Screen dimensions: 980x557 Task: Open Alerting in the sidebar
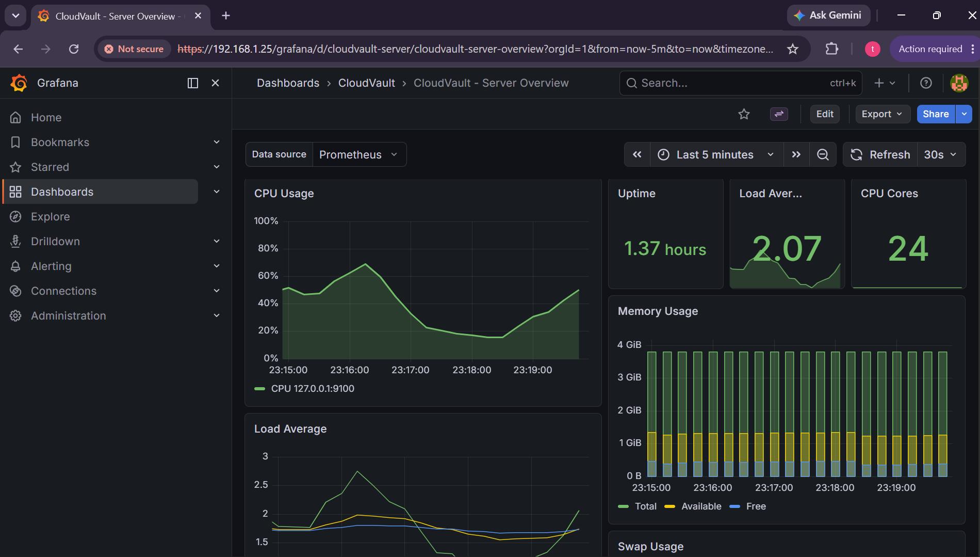point(51,266)
